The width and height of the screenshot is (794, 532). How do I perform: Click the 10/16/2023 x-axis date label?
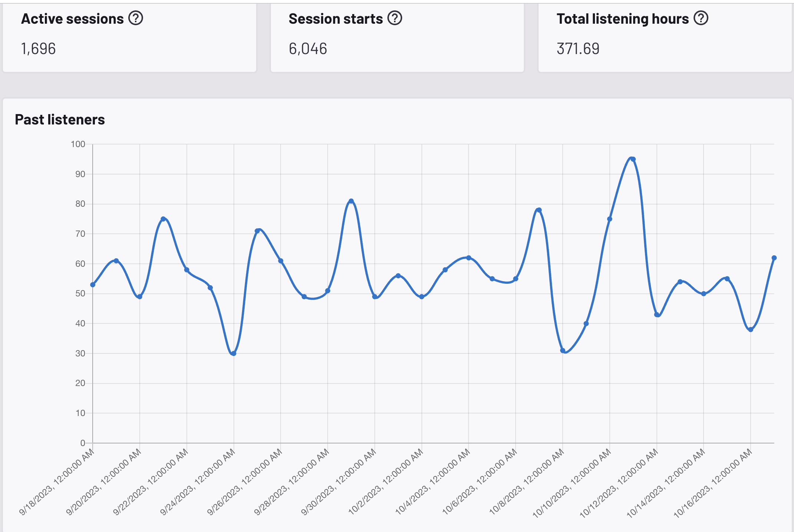tap(712, 482)
